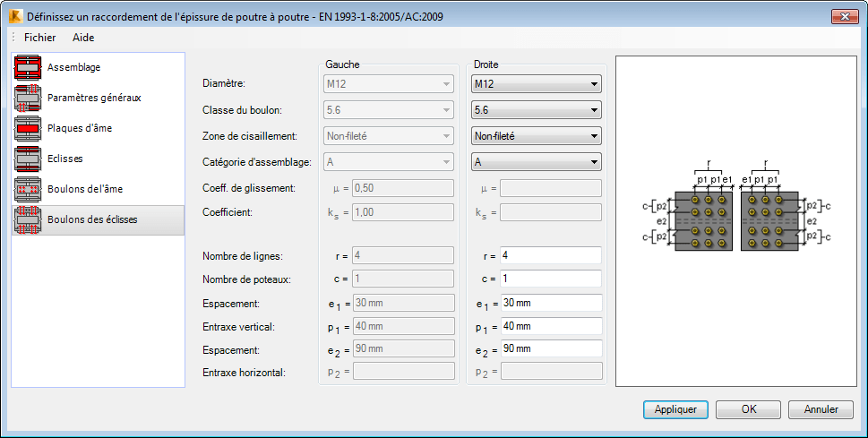868x438 pixels.
Task: Click the Entraxe horizontal label
Action: point(245,373)
